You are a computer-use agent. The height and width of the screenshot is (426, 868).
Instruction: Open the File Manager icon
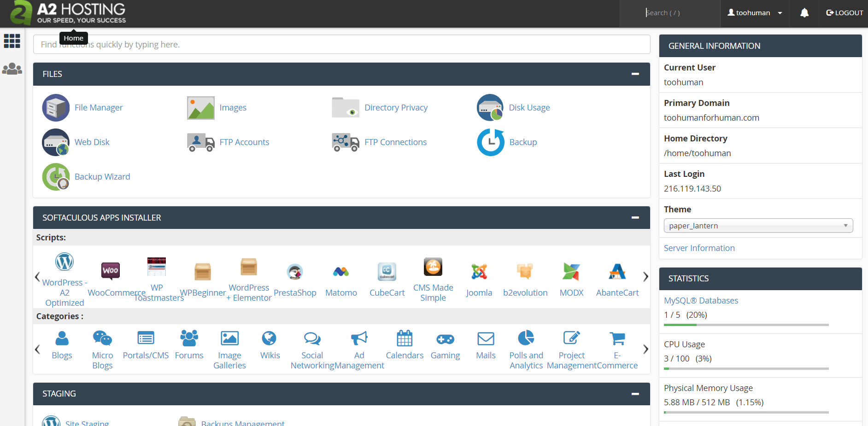pyautogui.click(x=56, y=108)
